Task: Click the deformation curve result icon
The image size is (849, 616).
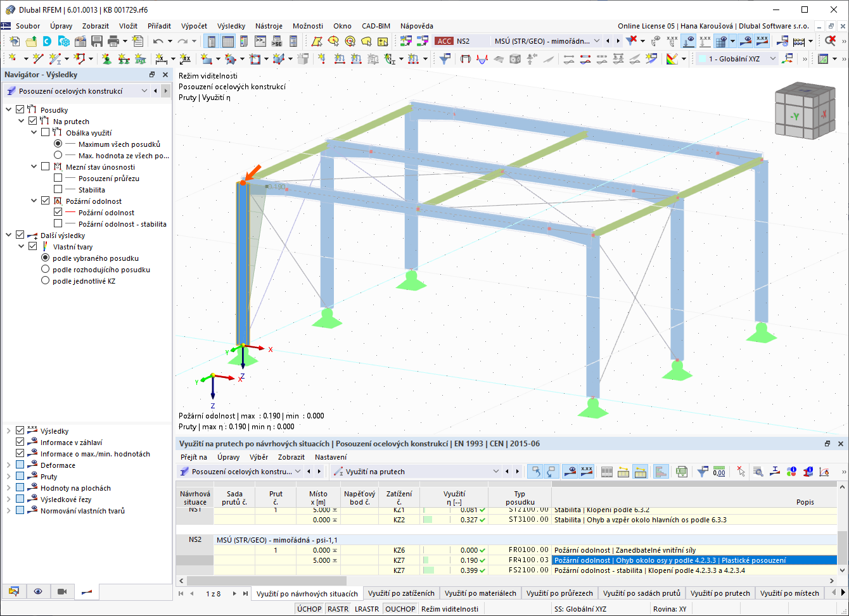Action: [482, 59]
